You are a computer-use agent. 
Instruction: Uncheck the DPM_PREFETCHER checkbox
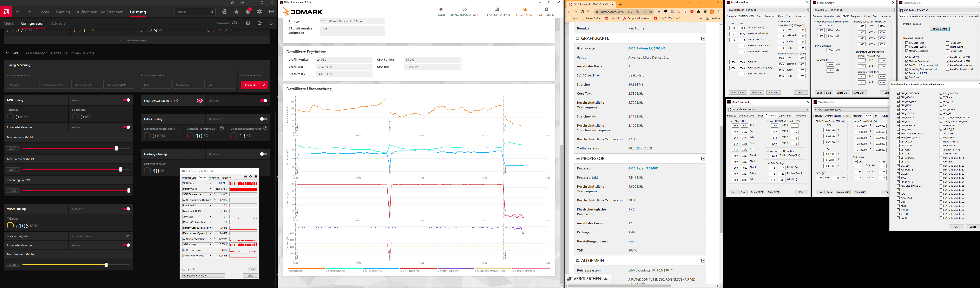point(898,93)
